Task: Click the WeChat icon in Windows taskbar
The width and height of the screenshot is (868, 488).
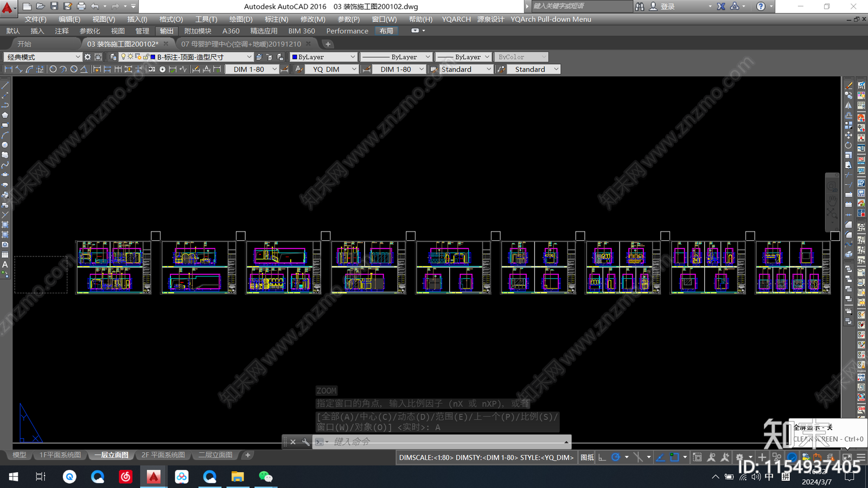Action: point(265,477)
